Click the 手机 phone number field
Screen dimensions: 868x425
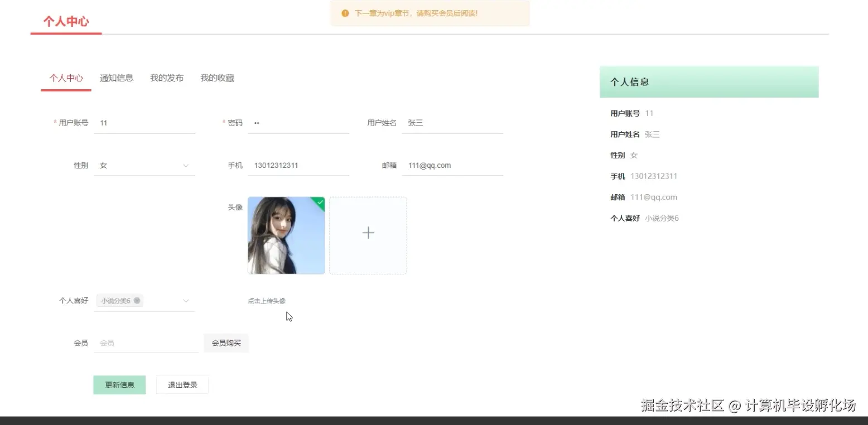pos(298,165)
